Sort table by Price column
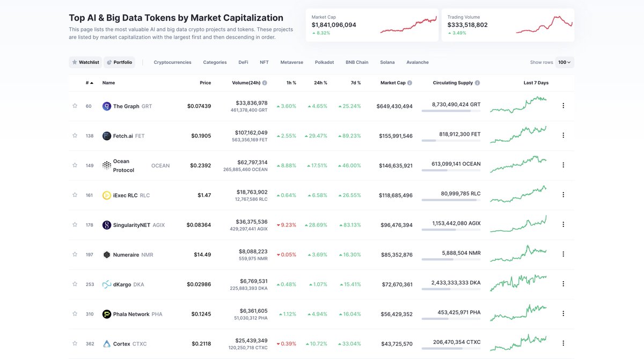 click(205, 83)
